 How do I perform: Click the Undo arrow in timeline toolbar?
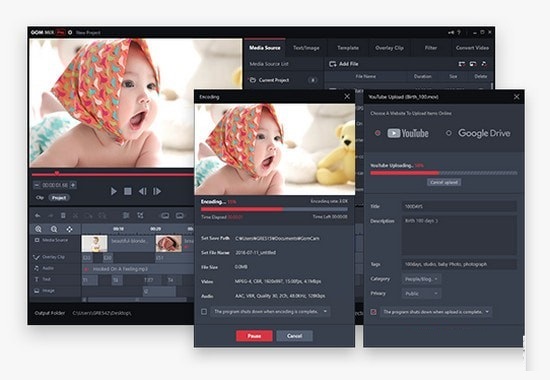(38, 215)
